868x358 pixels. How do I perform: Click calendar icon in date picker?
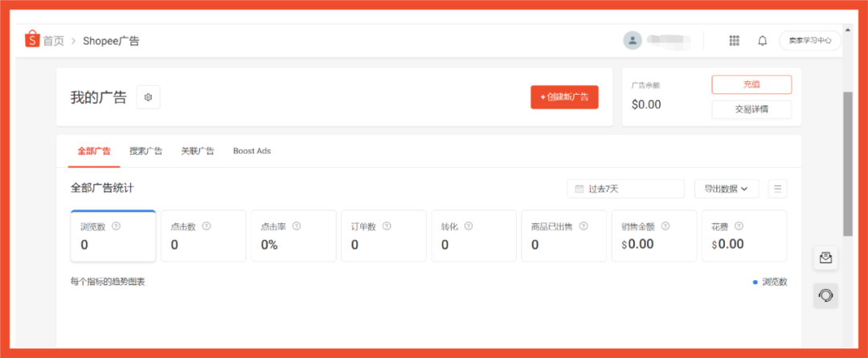[x=579, y=189]
